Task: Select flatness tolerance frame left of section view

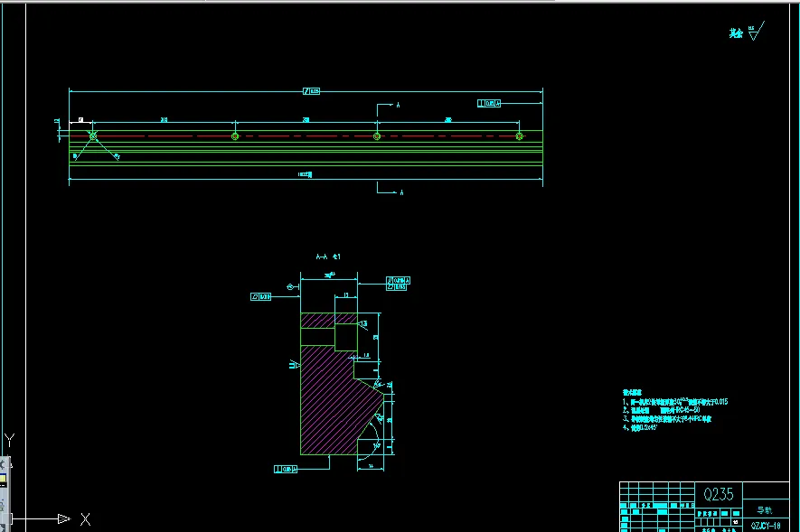Action: coord(260,296)
